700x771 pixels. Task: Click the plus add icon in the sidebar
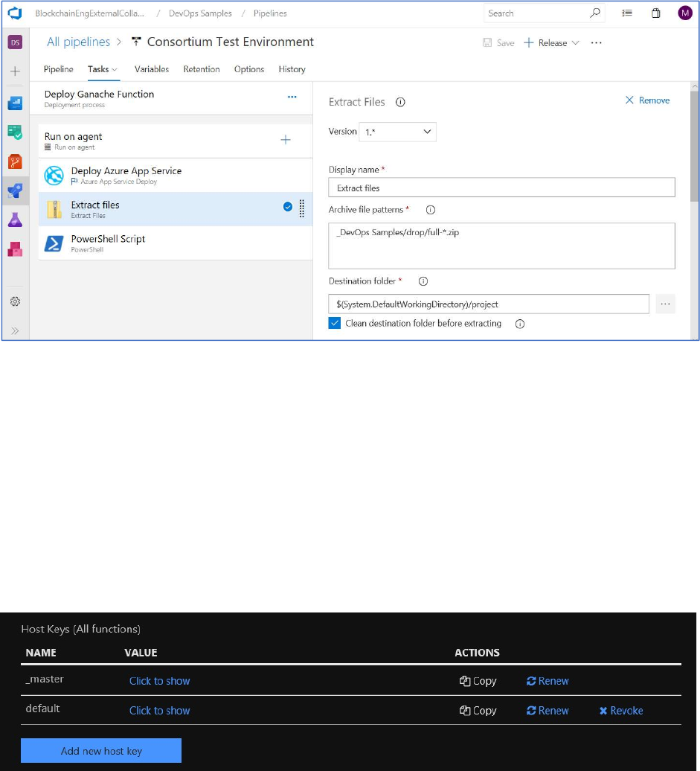(15, 71)
